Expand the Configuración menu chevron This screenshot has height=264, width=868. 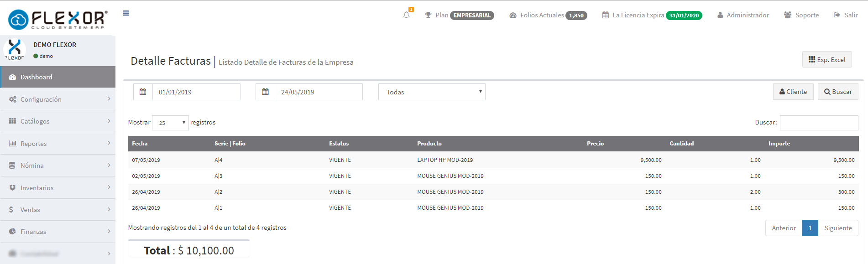[x=109, y=99]
